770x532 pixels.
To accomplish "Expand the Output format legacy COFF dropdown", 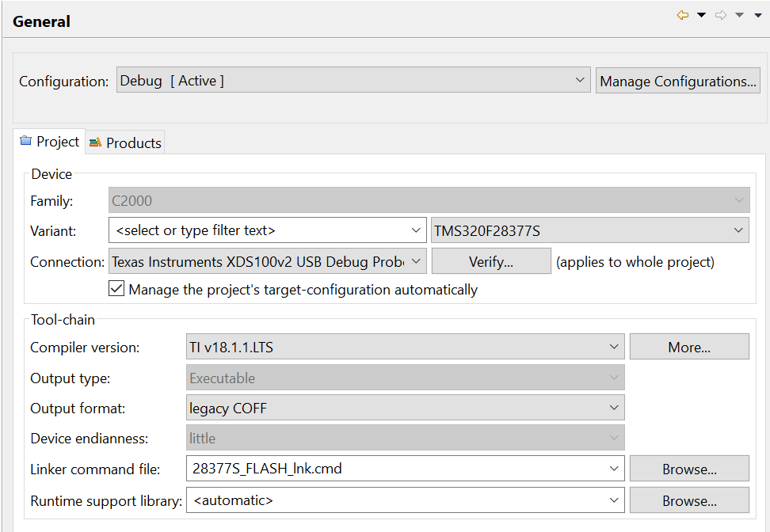I will click(x=405, y=408).
